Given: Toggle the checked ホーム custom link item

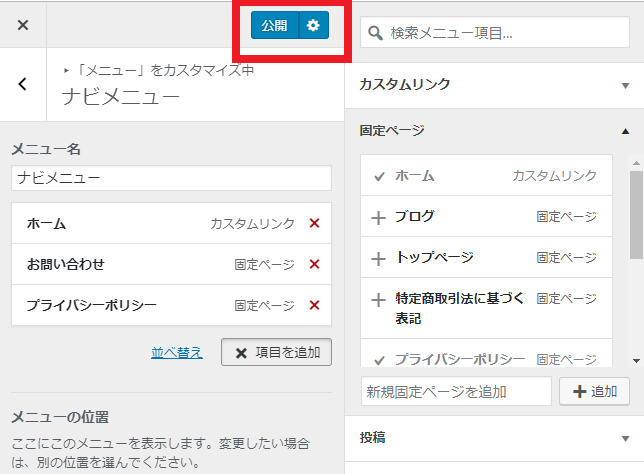Looking at the screenshot, I should point(379,176).
